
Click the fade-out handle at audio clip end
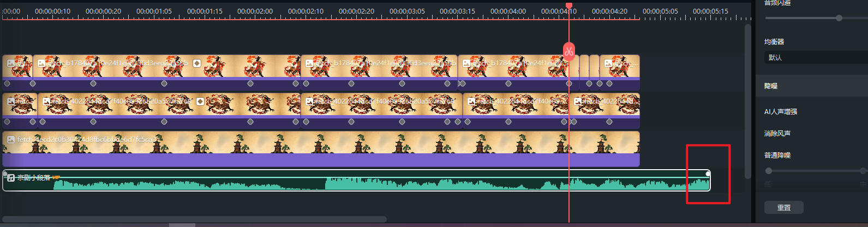pos(708,174)
